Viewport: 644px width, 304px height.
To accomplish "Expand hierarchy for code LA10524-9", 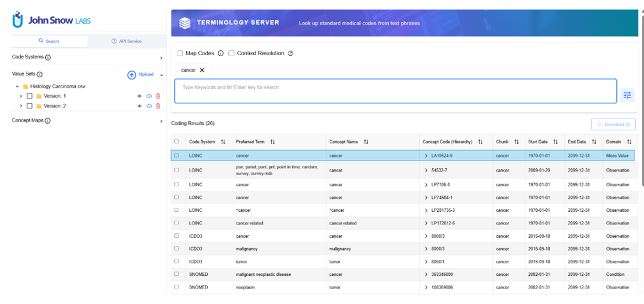I will pos(426,156).
